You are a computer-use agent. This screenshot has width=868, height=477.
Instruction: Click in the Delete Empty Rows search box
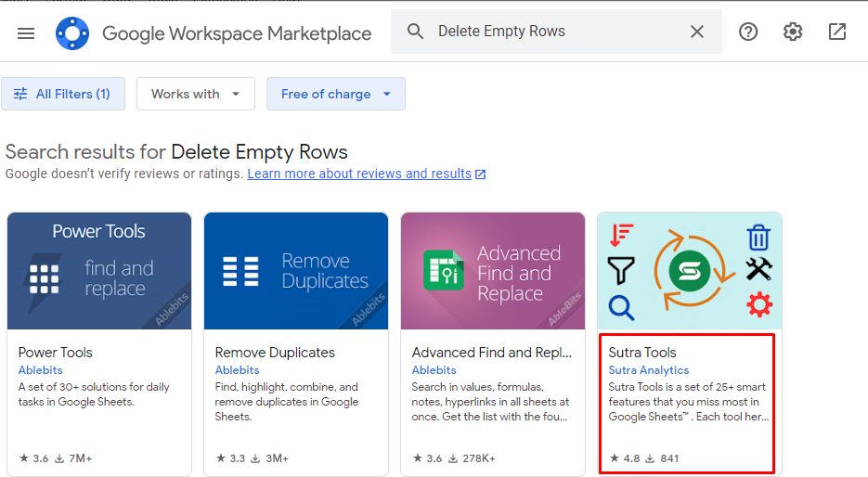pyautogui.click(x=556, y=32)
